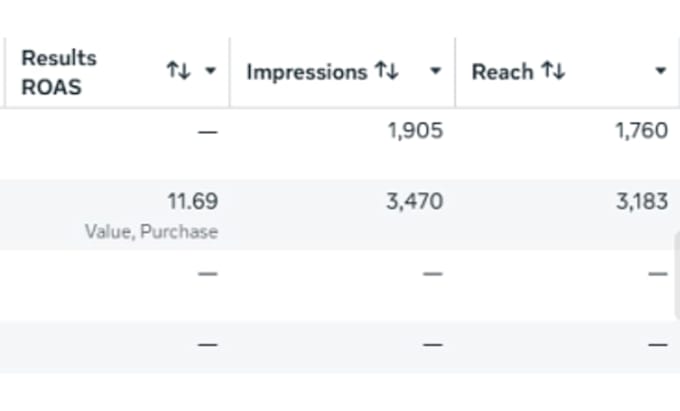The width and height of the screenshot is (680, 411).
Task: Click the 11.69 ROAS value
Action: (193, 201)
